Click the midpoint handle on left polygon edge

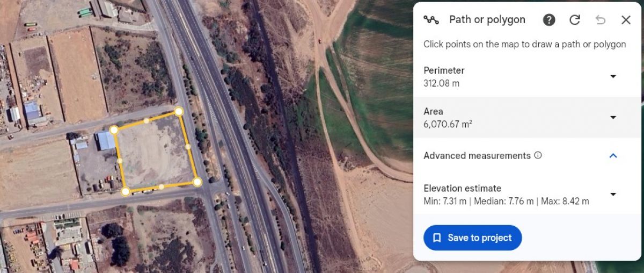(120, 160)
